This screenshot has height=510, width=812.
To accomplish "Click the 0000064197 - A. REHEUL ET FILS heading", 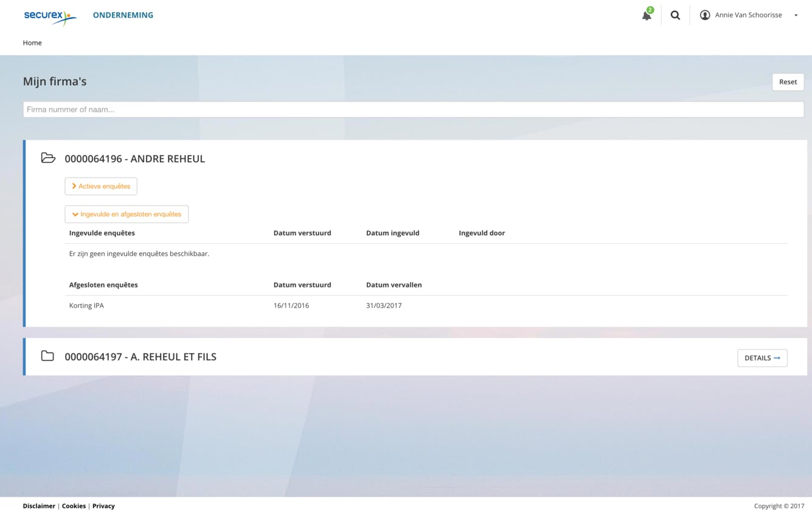I will [141, 357].
